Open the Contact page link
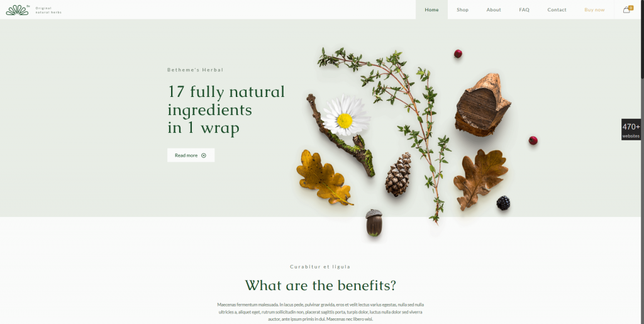644x324 pixels. pyautogui.click(x=557, y=9)
